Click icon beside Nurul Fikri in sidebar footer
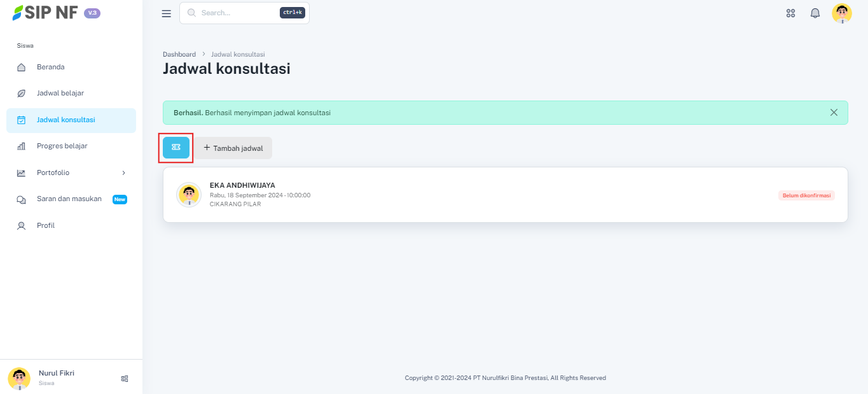 125,379
